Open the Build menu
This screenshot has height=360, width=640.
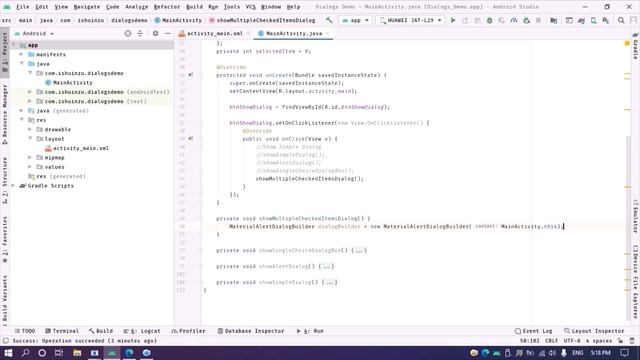(x=194, y=7)
